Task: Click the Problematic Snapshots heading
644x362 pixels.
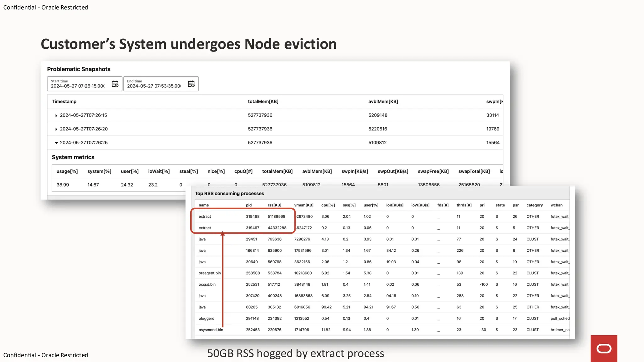Action: pyautogui.click(x=79, y=69)
